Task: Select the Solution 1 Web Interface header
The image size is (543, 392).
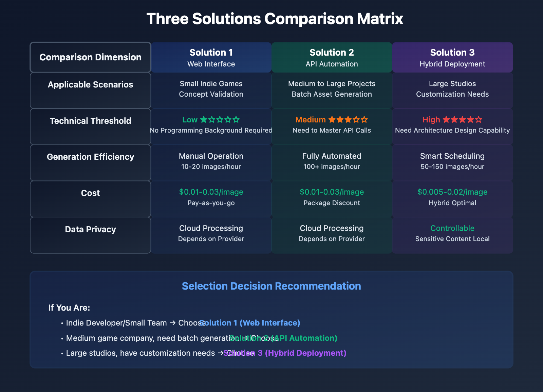Action: (211, 58)
